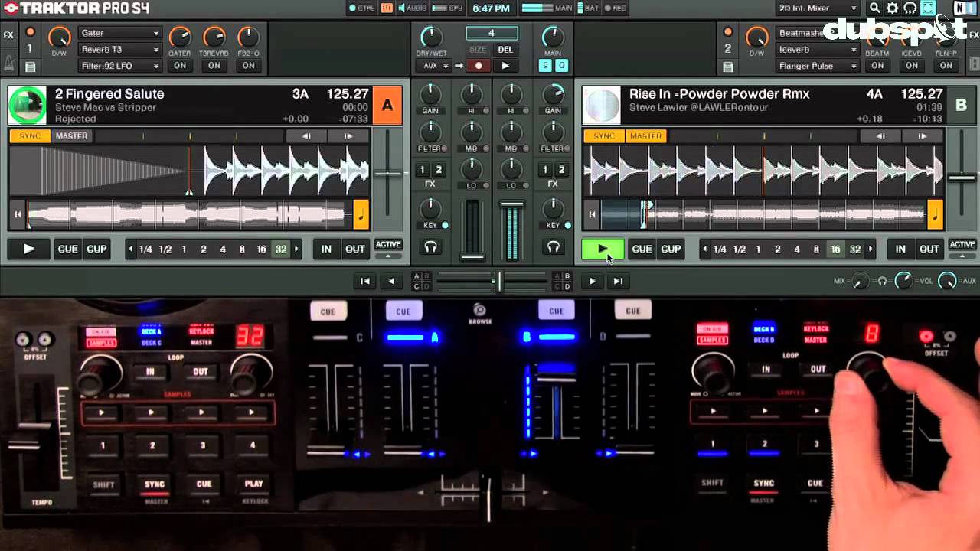This screenshot has height=551, width=980.
Task: Open the FX tab on the left edge
Action: click(x=8, y=35)
